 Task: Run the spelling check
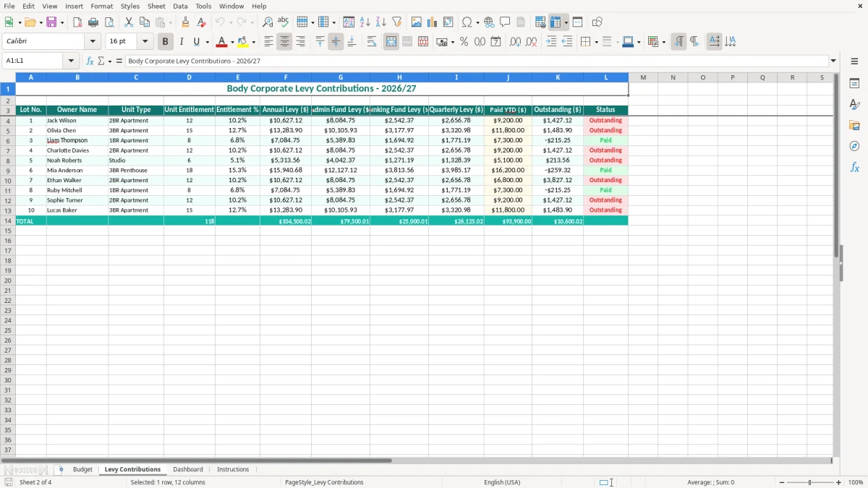pyautogui.click(x=284, y=22)
